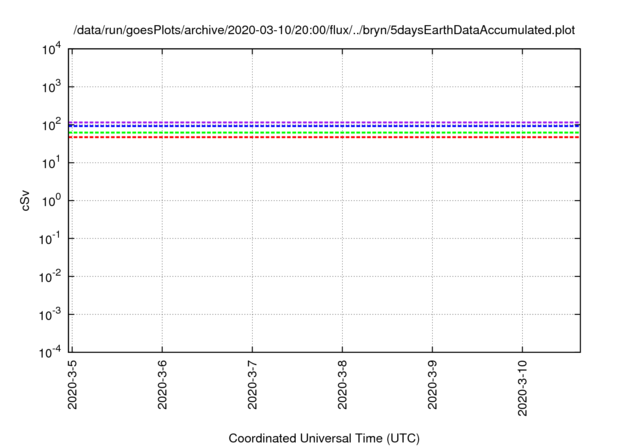The image size is (640, 448).
Task: Select the blue dashed data line
Action: coord(324,126)
